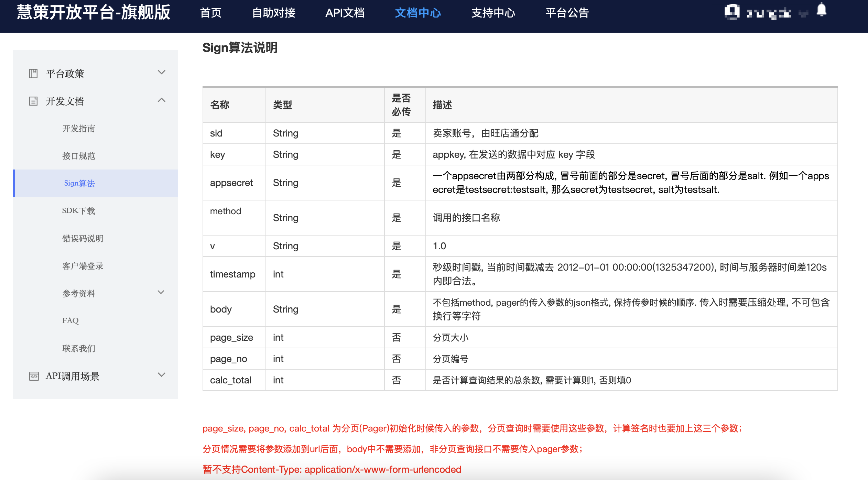The width and height of the screenshot is (868, 480).
Task: Expand the 平台政策 section chevron
Action: [162, 72]
